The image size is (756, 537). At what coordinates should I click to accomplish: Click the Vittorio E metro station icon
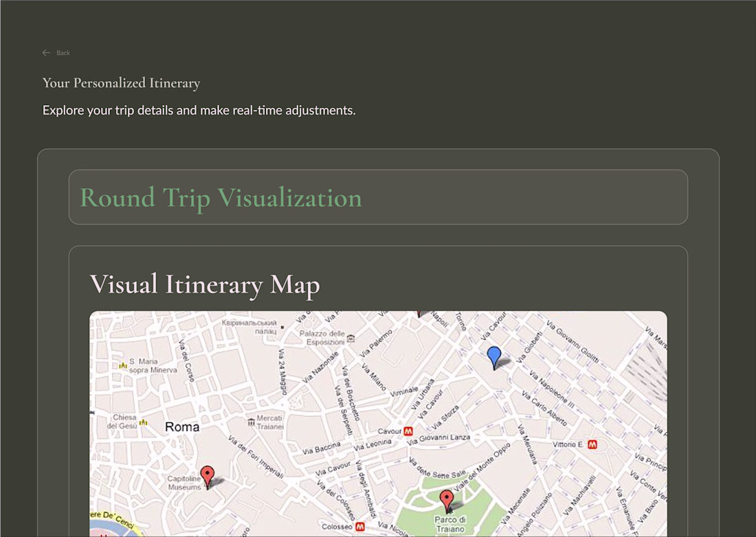pos(592,444)
